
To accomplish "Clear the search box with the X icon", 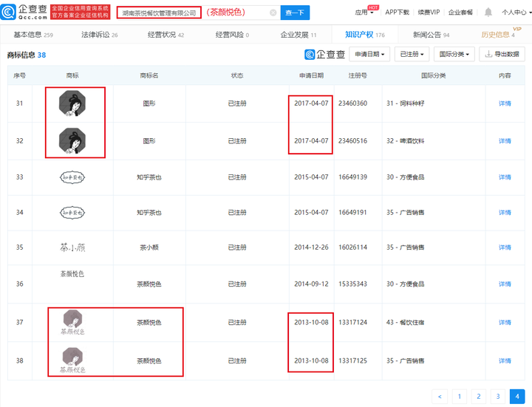I will [x=273, y=13].
